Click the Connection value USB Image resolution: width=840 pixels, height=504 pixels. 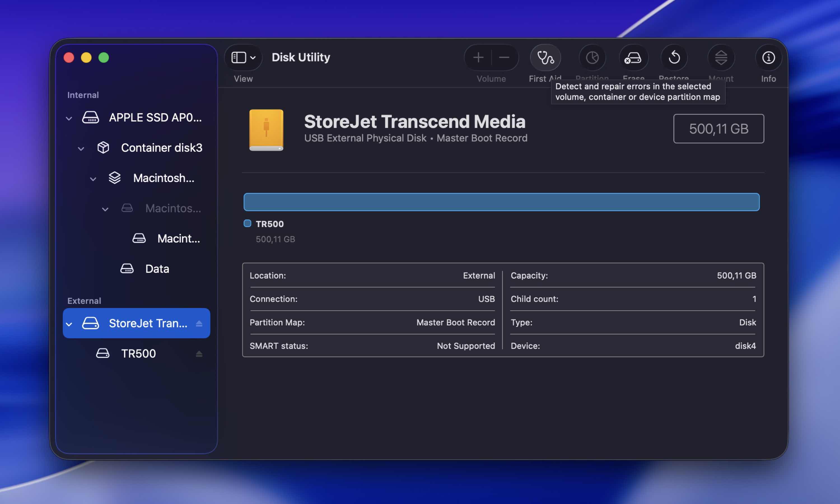click(x=487, y=299)
